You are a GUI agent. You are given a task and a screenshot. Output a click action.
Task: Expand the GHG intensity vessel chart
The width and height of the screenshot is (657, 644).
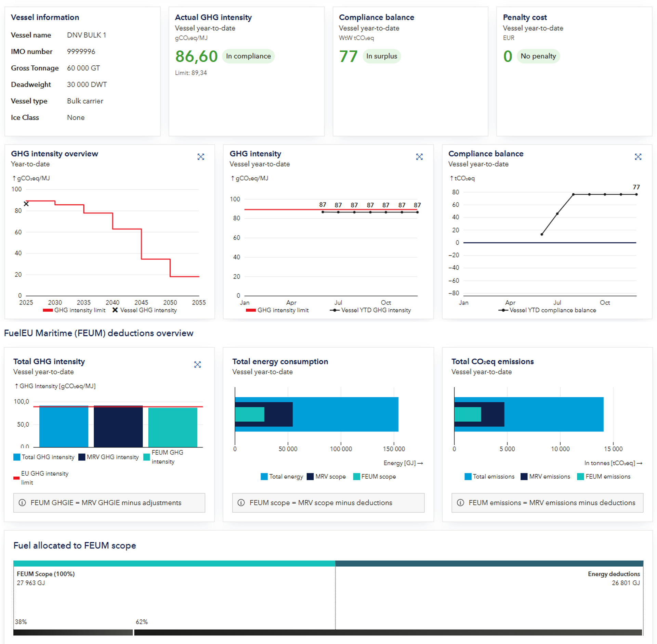(x=419, y=157)
